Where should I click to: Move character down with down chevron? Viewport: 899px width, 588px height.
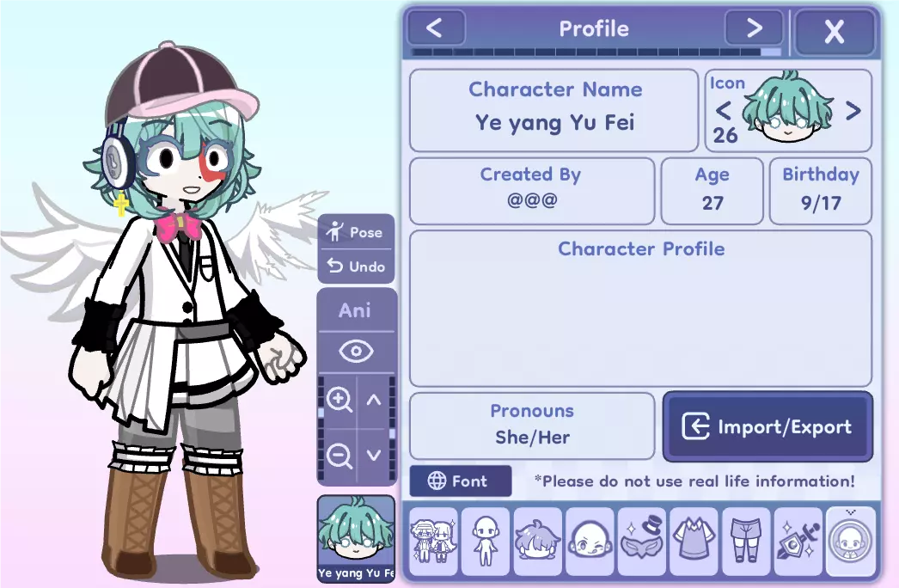374,456
